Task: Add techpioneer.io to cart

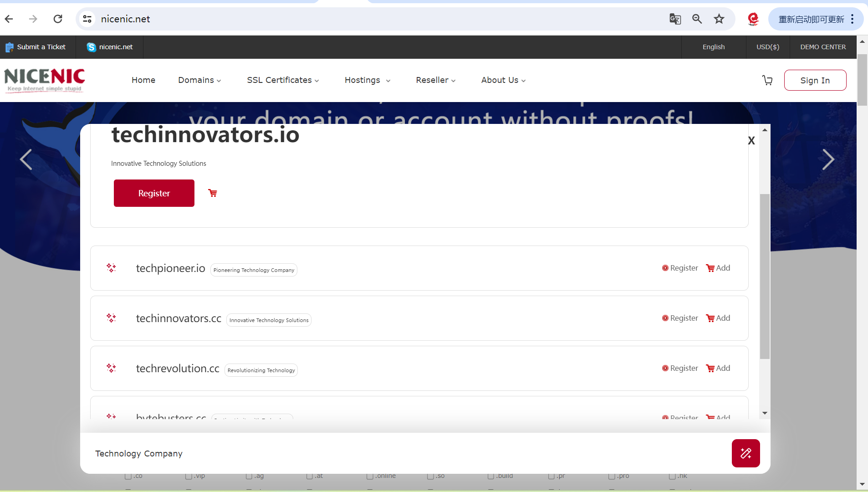Action: click(718, 268)
